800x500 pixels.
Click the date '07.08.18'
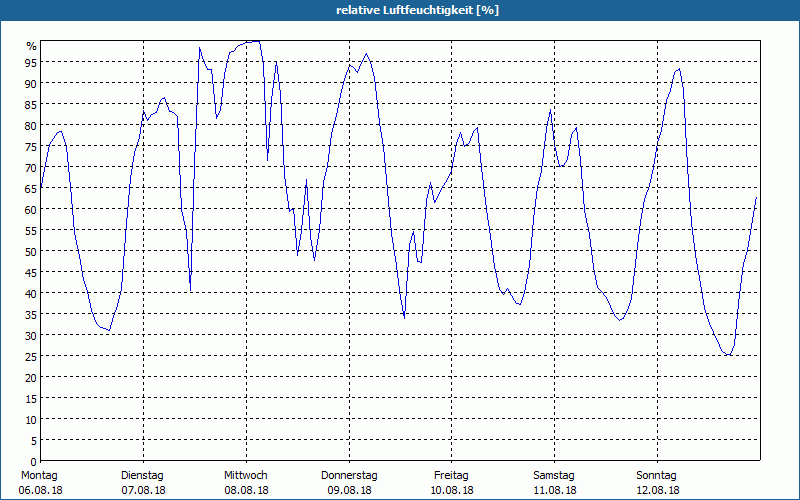(x=143, y=490)
